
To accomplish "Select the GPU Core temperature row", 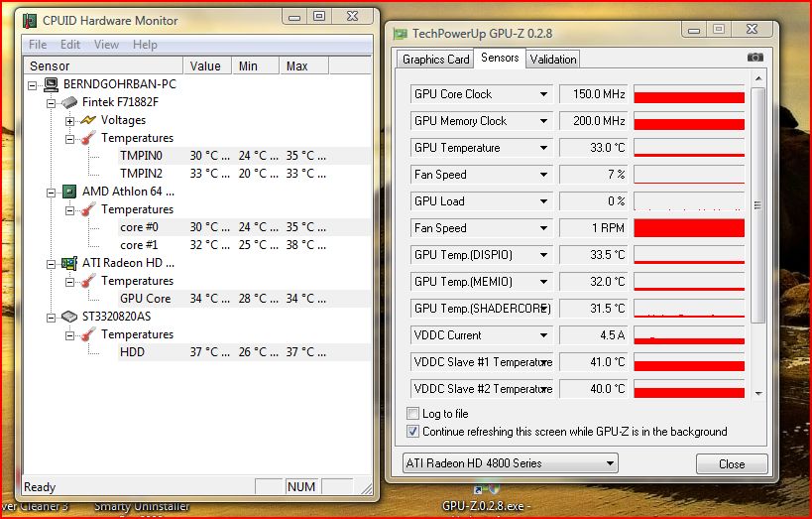I will [x=245, y=299].
